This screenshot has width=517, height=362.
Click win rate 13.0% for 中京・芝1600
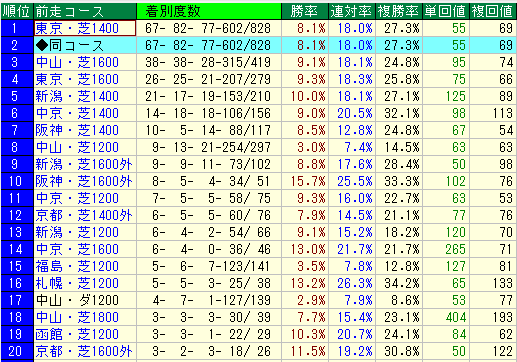pos(308,249)
